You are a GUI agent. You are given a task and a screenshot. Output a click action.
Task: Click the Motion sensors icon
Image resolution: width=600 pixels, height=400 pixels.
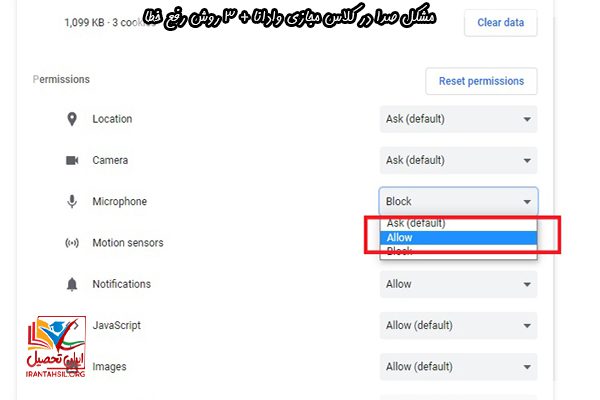(72, 243)
